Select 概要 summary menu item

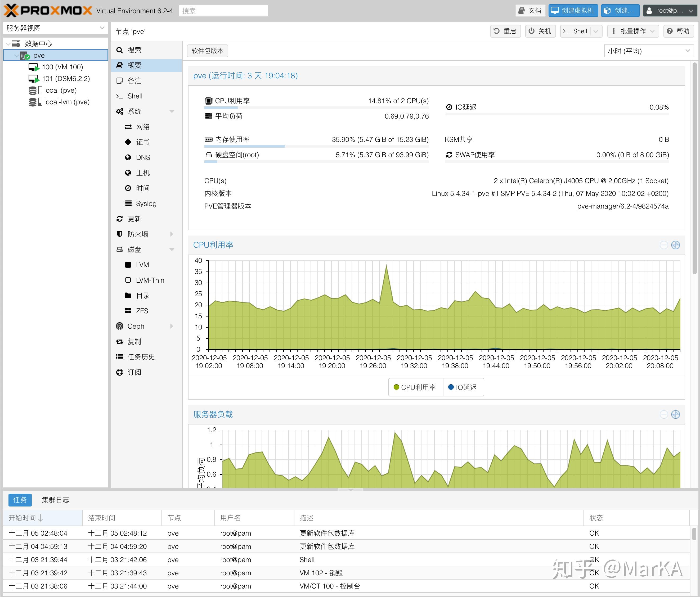click(x=147, y=66)
